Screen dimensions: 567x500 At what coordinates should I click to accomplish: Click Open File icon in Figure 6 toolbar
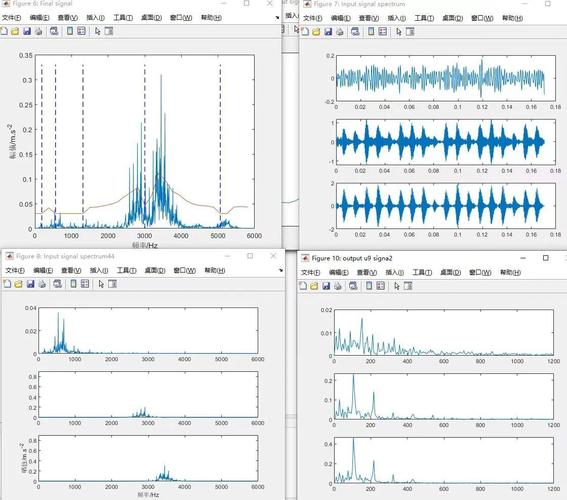coord(15,31)
